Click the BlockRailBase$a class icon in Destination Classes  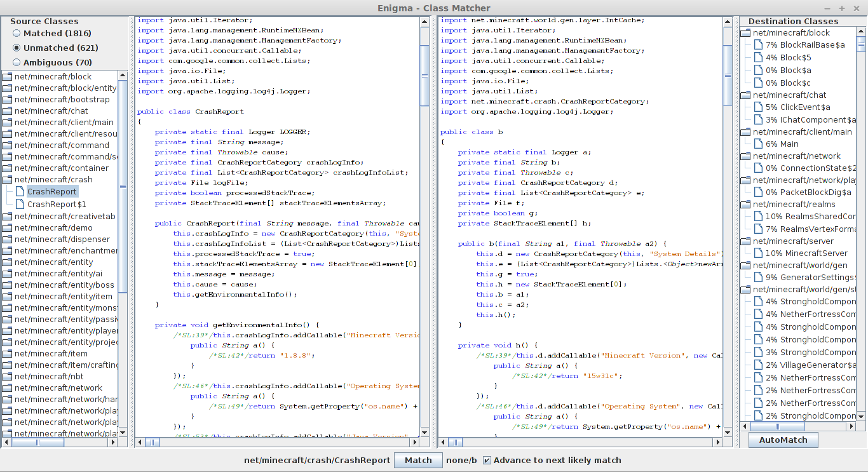pos(757,44)
